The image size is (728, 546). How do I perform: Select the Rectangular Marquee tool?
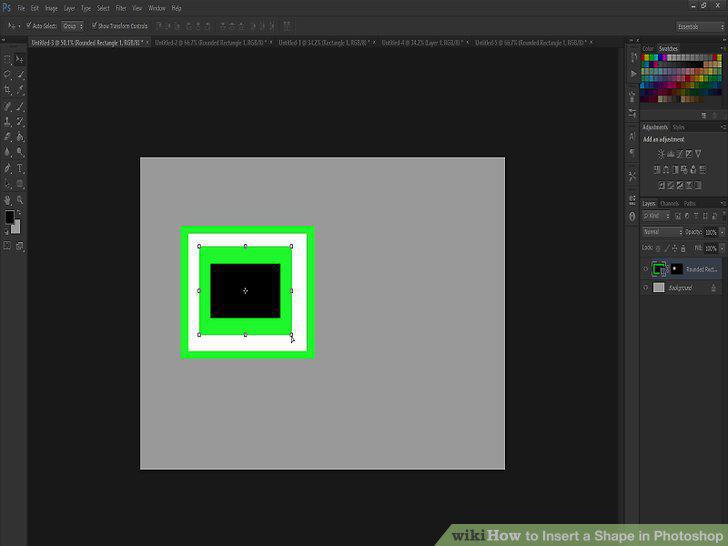pos(7,59)
